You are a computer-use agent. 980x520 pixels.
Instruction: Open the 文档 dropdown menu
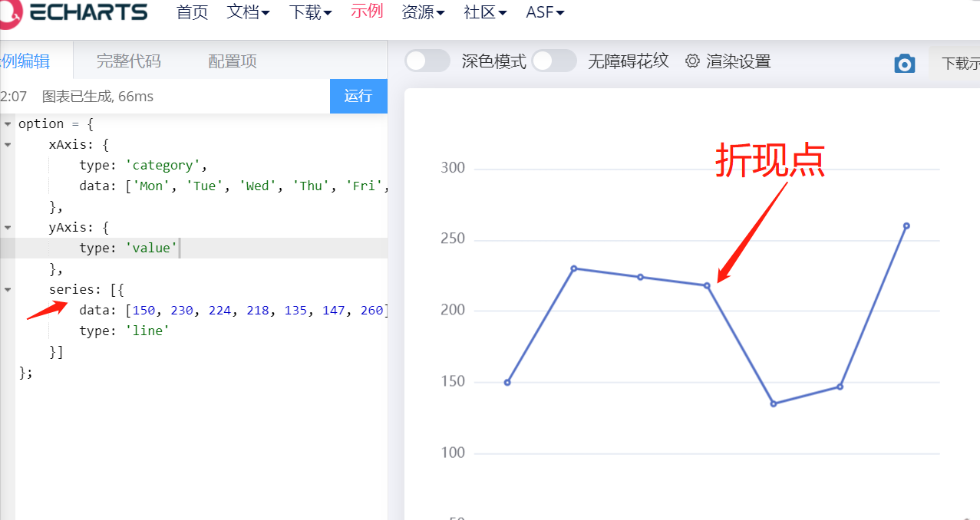[x=248, y=12]
